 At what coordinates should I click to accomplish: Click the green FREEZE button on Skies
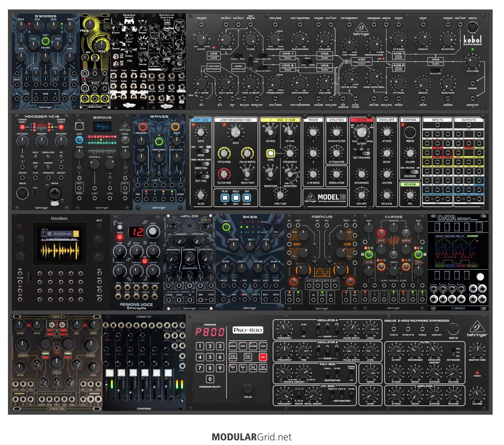pos(226,227)
